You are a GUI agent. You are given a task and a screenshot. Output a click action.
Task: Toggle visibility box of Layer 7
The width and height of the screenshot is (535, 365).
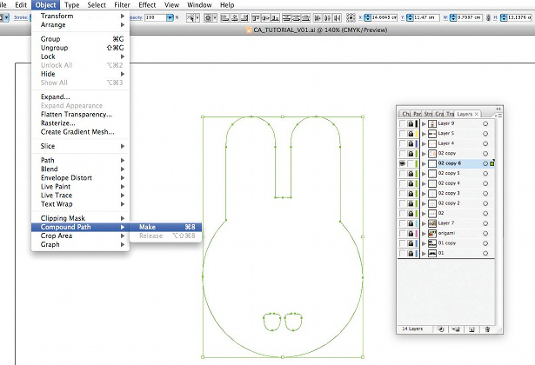tap(403, 224)
